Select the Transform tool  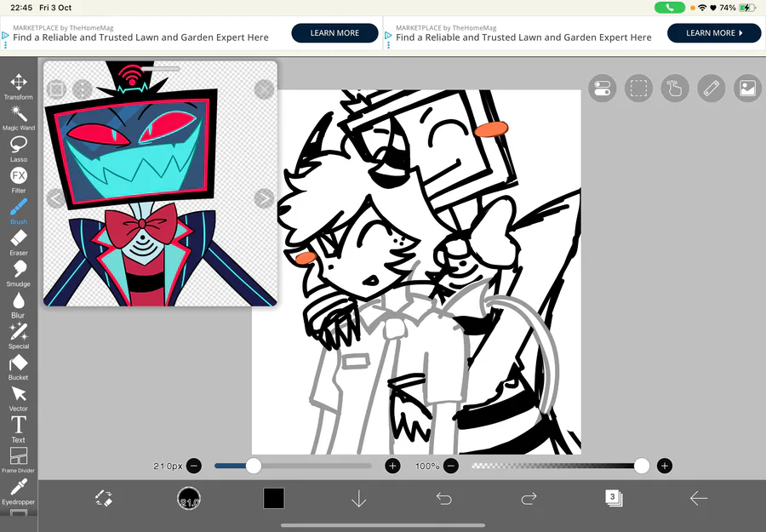click(19, 87)
